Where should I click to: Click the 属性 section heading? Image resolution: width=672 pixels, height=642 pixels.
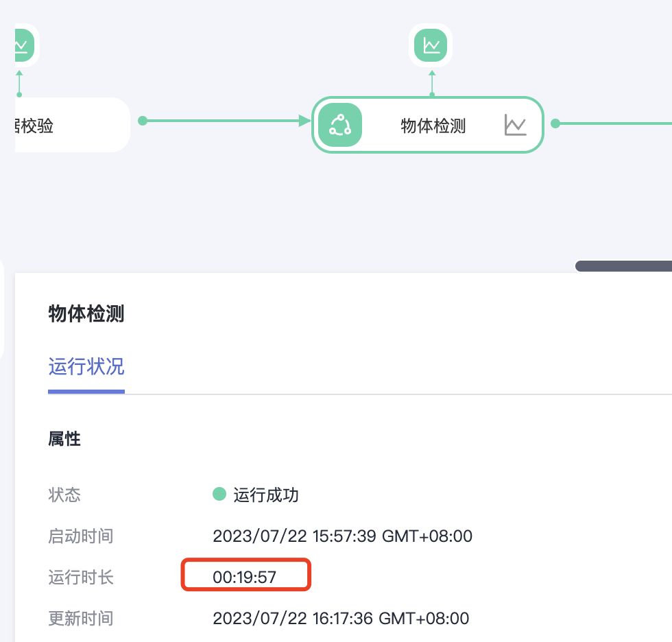[x=64, y=439]
